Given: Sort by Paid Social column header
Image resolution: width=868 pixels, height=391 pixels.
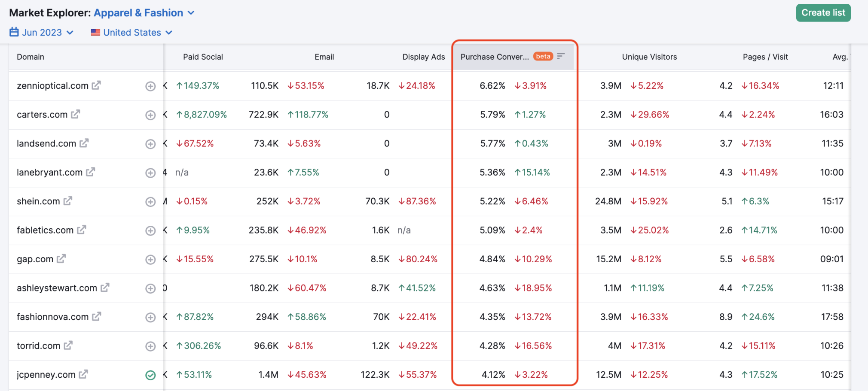Looking at the screenshot, I should 203,57.
